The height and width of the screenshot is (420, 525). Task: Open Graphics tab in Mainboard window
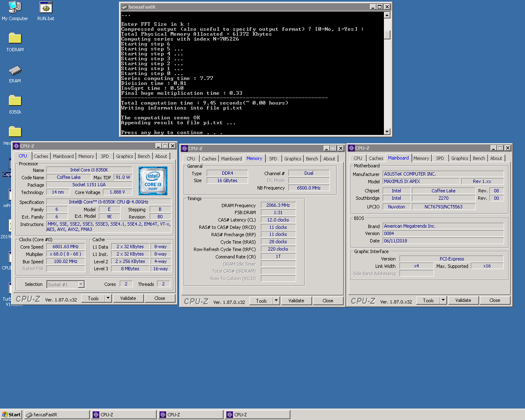click(x=459, y=158)
